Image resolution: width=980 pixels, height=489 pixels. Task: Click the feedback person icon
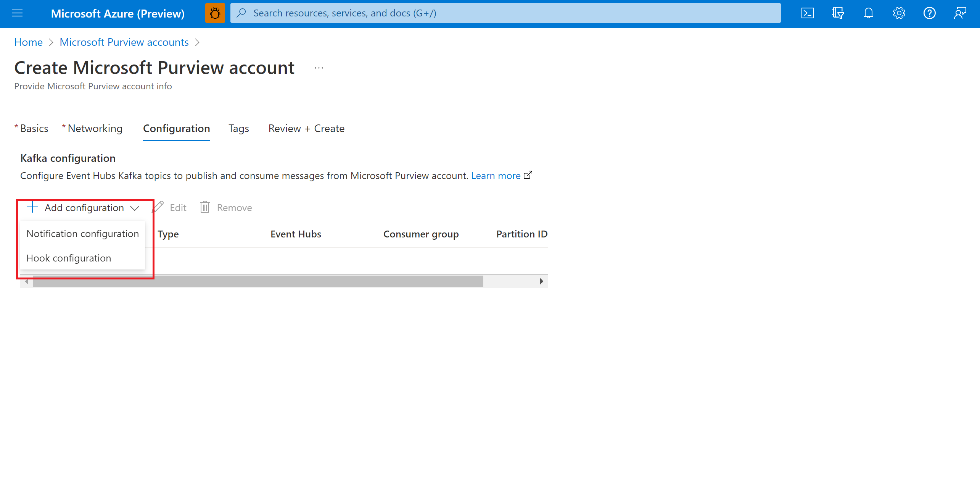click(x=960, y=13)
